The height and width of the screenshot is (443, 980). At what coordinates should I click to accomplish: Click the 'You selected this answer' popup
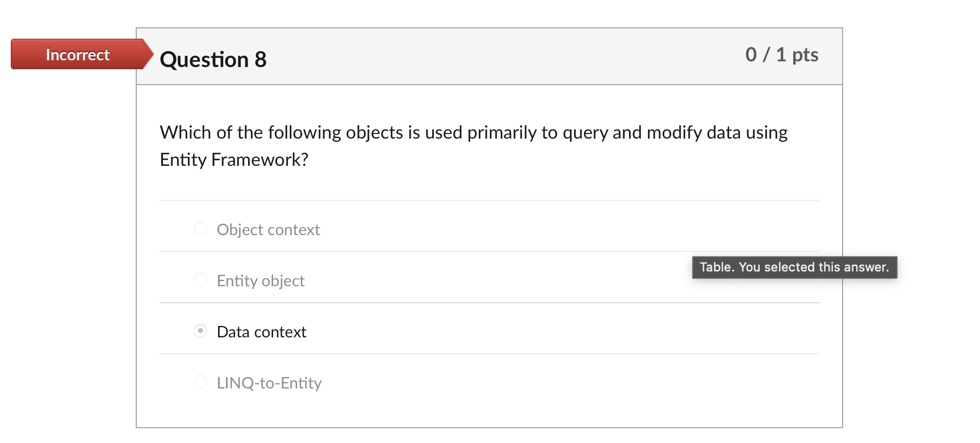(x=794, y=267)
